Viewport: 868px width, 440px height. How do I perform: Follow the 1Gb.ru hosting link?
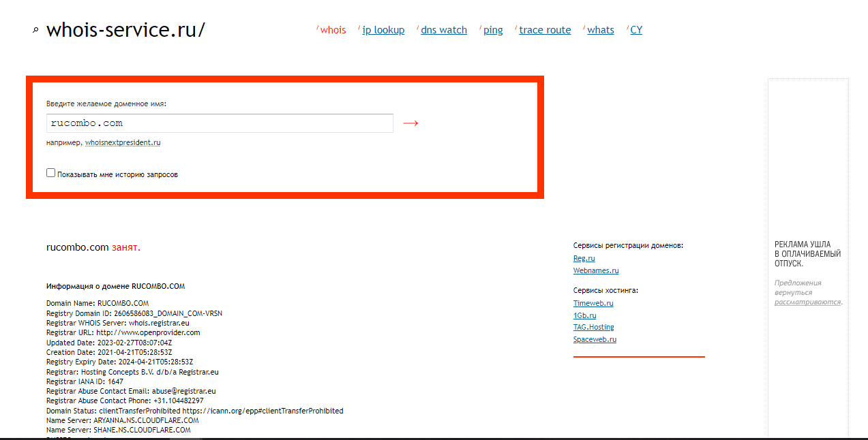click(585, 315)
